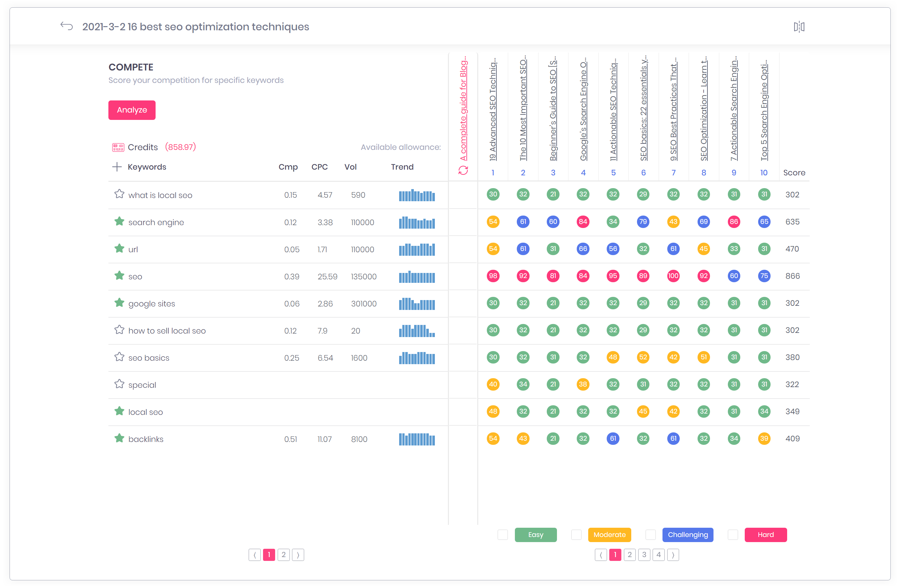Screen dimensions: 900x588
Task: Go to previous competitors page arrow
Action: (x=601, y=555)
